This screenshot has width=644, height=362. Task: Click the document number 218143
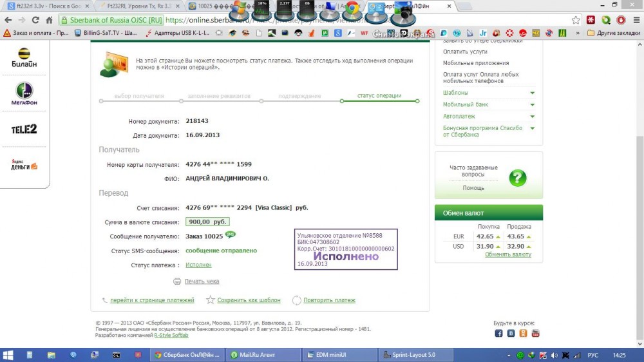pos(197,121)
